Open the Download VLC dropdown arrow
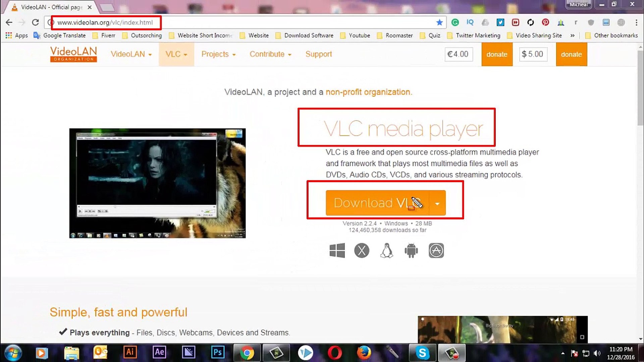Screen dimensions: 644x362 coord(437,203)
